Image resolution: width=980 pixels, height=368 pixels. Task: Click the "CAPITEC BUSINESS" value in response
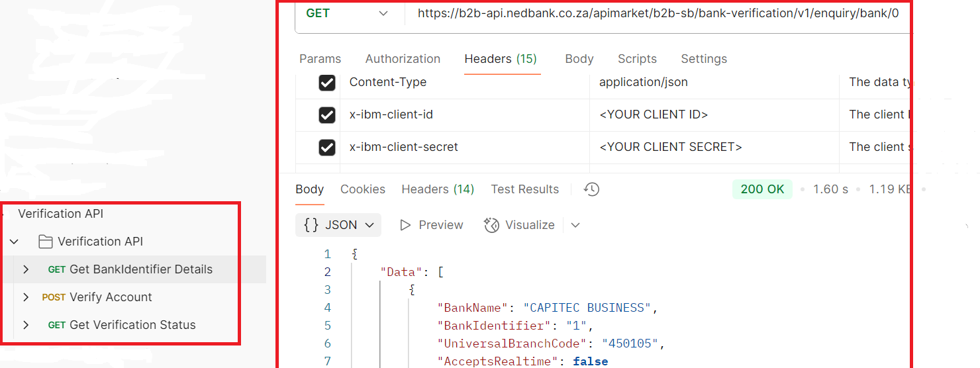587,308
